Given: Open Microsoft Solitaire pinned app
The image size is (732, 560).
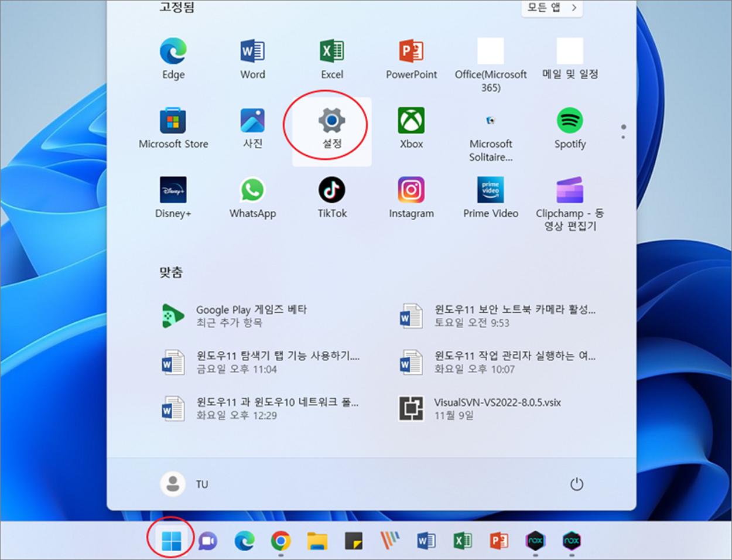Looking at the screenshot, I should point(491,134).
